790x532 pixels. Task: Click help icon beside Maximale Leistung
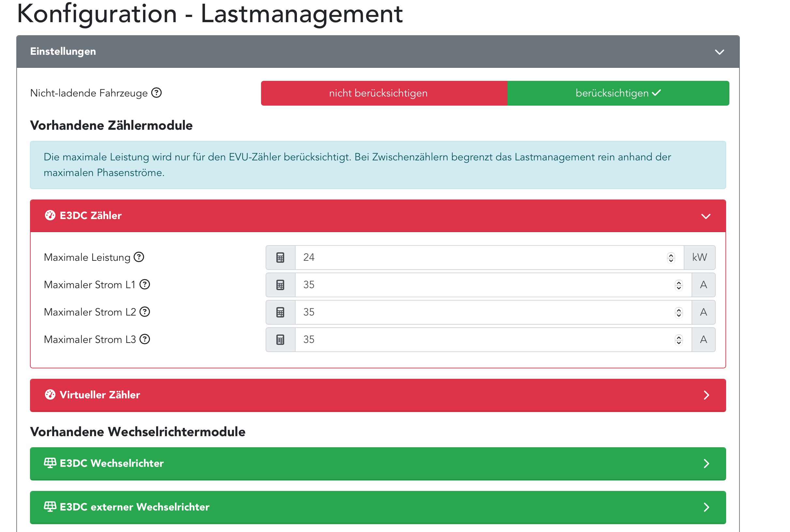click(x=139, y=257)
